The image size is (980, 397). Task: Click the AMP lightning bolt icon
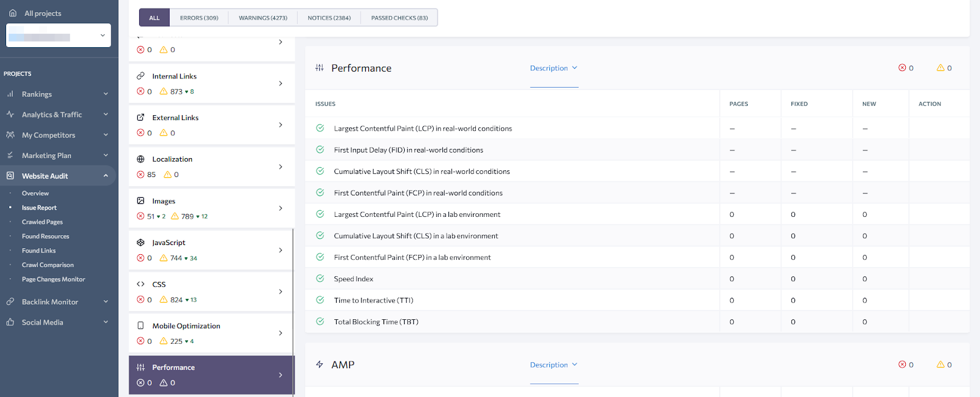point(320,365)
